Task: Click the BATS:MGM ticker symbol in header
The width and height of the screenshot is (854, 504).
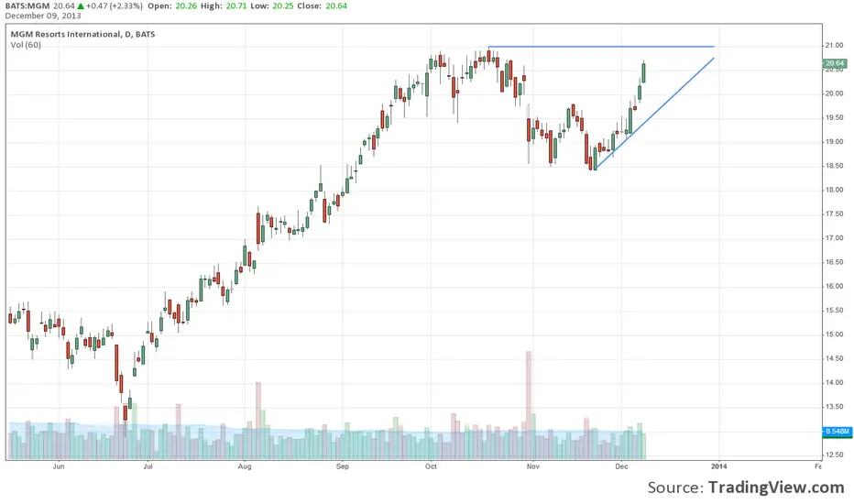Action: click(x=27, y=6)
